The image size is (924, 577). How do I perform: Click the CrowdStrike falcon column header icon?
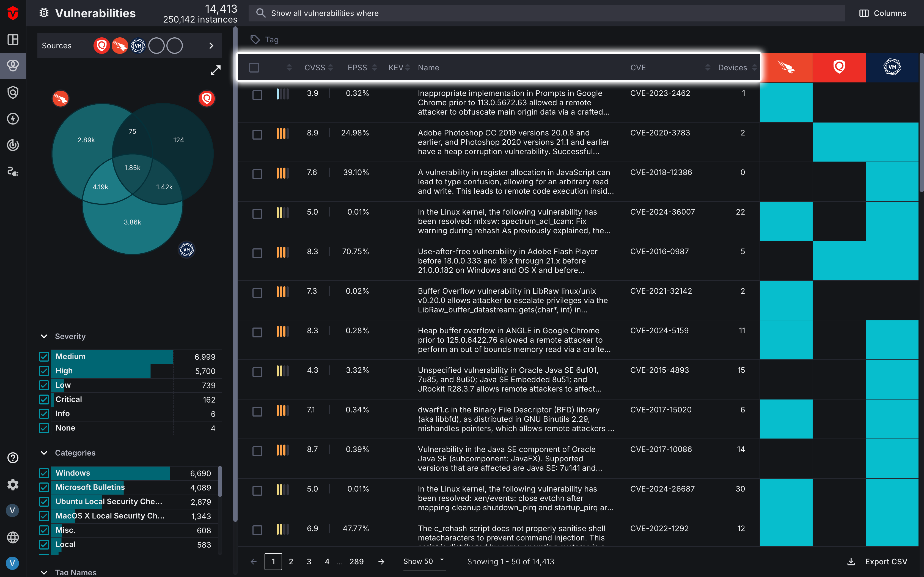pos(786,68)
